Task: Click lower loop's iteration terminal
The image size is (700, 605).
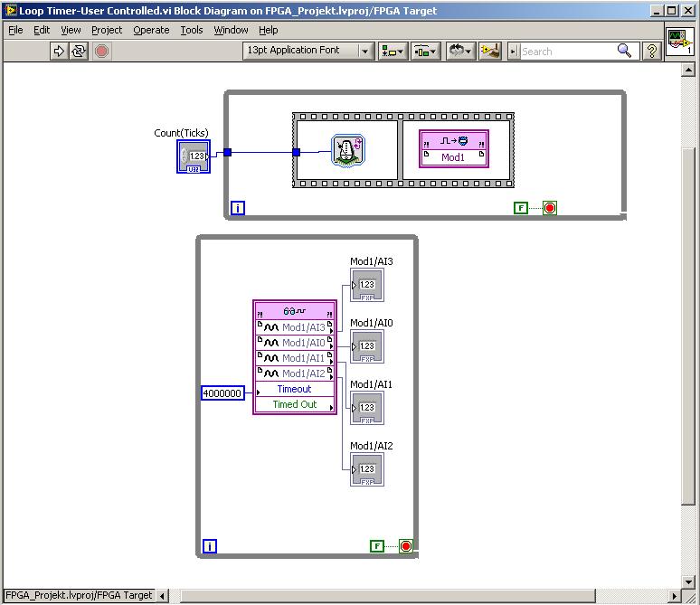Action: pyautogui.click(x=210, y=546)
